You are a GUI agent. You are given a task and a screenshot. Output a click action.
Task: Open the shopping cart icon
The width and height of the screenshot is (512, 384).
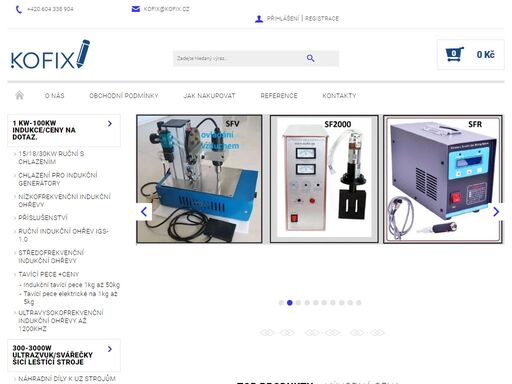pos(454,54)
